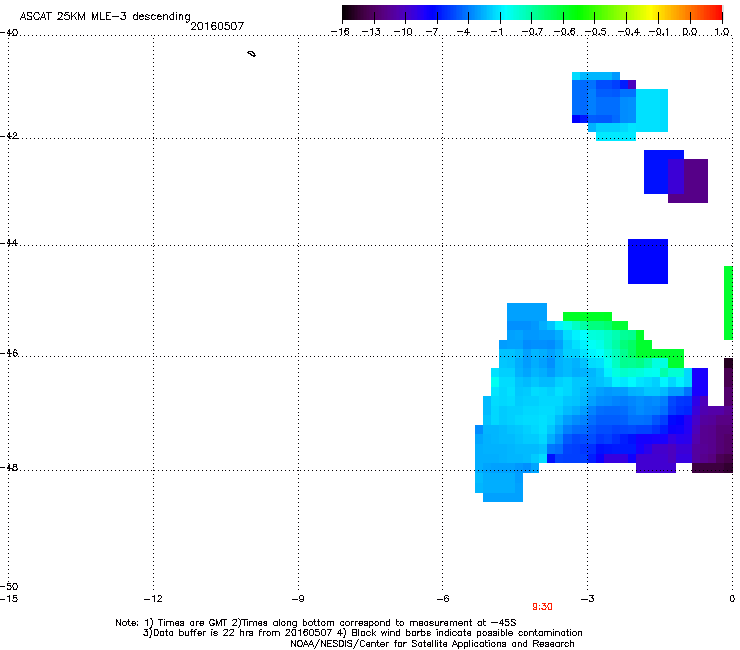
Task: Click the longitude axis label -15
Action: click(9, 599)
